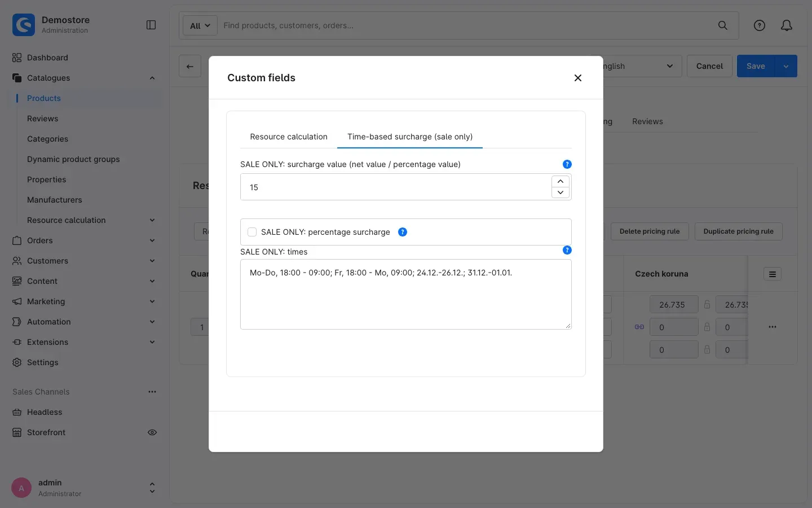
Task: Open the All search filter dropdown
Action: (200, 25)
